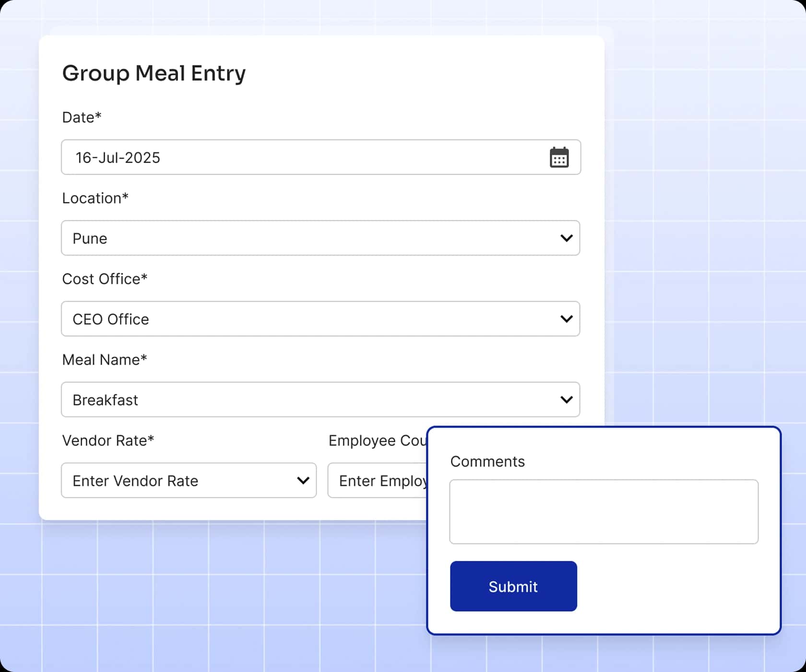This screenshot has height=672, width=806.
Task: Click the Meal Name dropdown chevron arrow
Action: (x=566, y=400)
